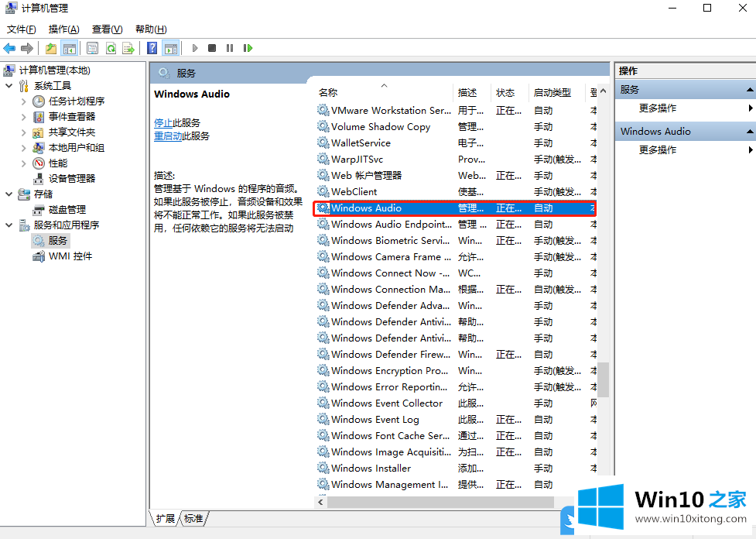The height and width of the screenshot is (539, 756).
Task: Select 服务 in the tree
Action: click(57, 240)
